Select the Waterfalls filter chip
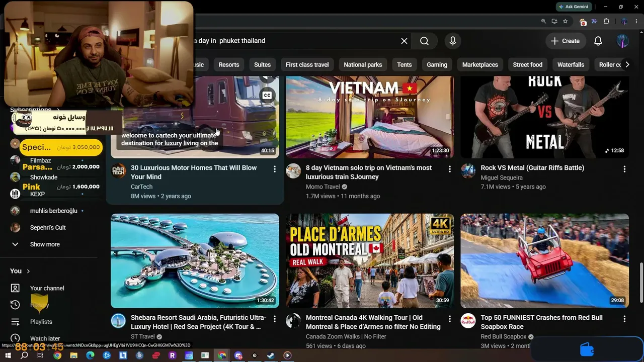Image resolution: width=644 pixels, height=362 pixels. pyautogui.click(x=571, y=64)
